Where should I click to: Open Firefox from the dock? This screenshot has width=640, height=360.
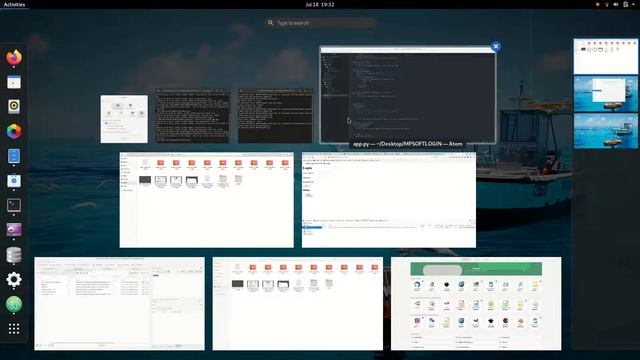coord(14,58)
